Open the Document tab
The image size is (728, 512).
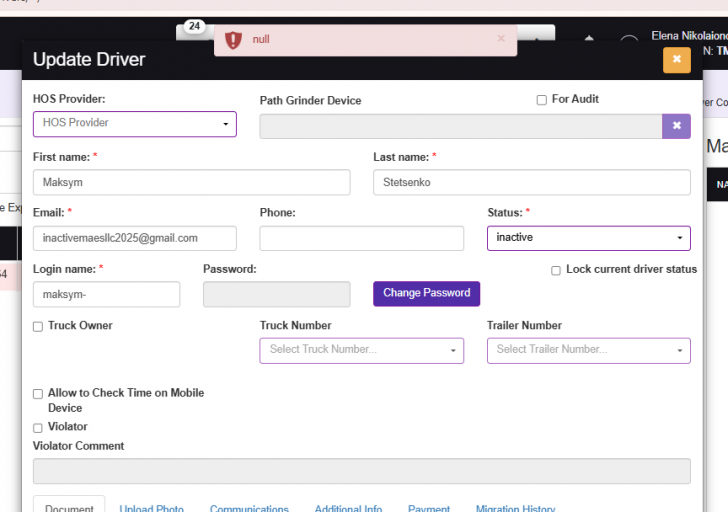(69, 506)
